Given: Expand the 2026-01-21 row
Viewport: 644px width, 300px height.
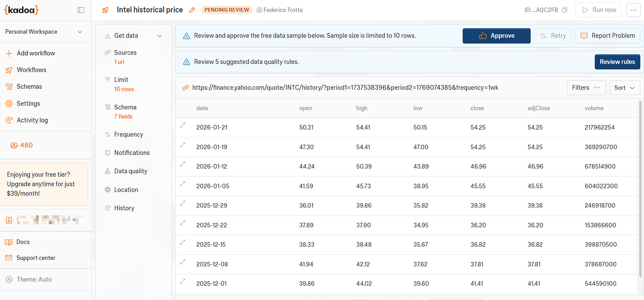Looking at the screenshot, I should point(182,125).
